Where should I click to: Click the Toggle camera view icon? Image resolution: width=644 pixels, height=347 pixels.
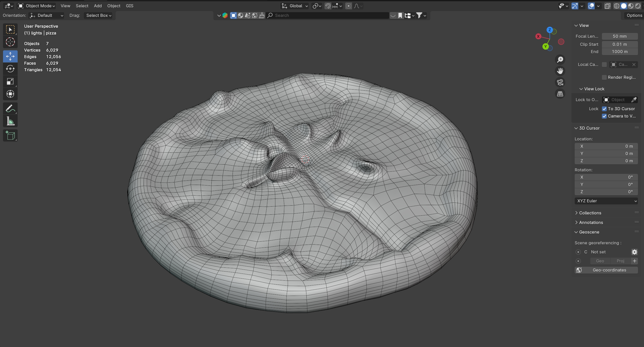pos(560,82)
